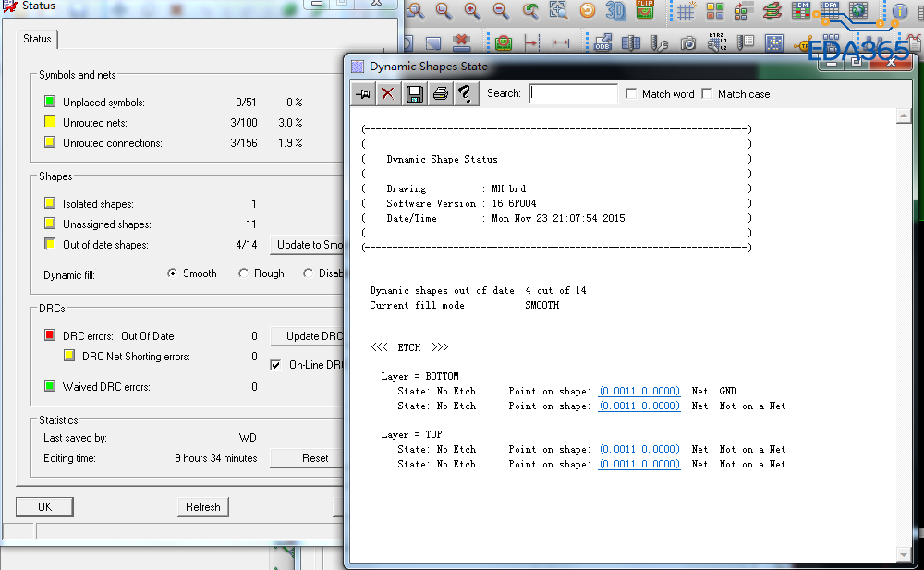
Task: Click the camera snapshot icon
Action: pos(688,43)
